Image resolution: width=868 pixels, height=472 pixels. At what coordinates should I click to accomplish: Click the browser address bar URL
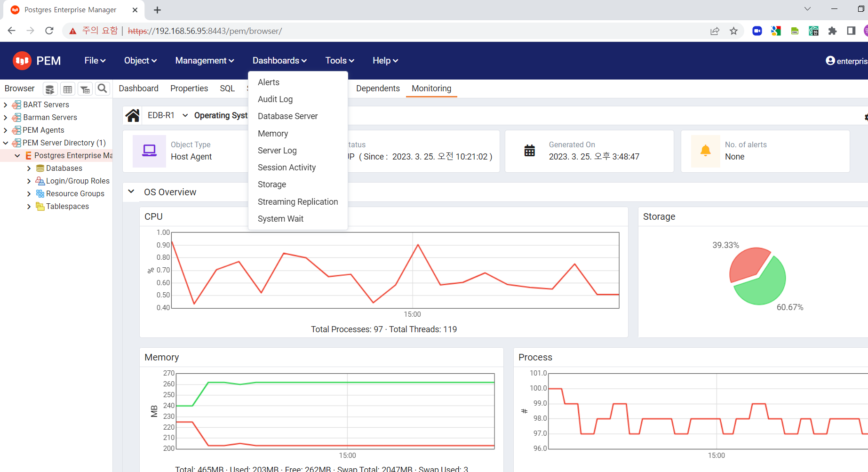[x=205, y=31]
